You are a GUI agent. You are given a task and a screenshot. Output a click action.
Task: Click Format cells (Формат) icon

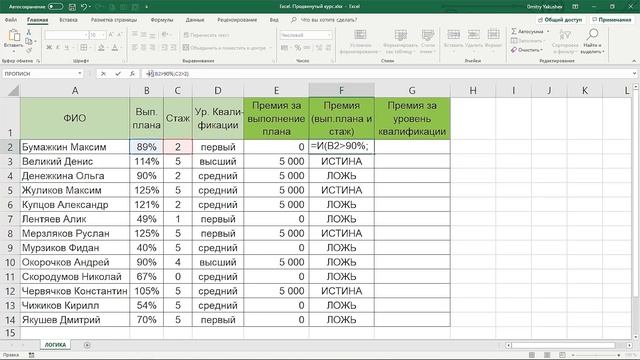pyautogui.click(x=493, y=35)
